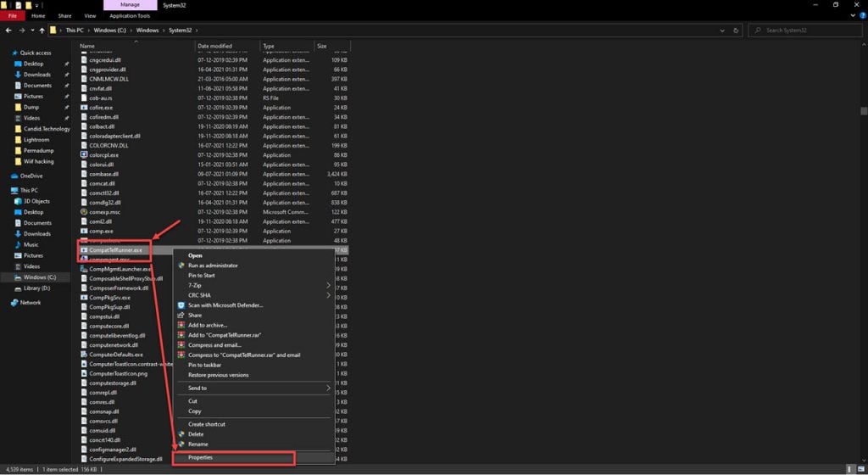Screen dimensions: 868x475
Task: Select the cofire.exe file
Action: pyautogui.click(x=101, y=108)
